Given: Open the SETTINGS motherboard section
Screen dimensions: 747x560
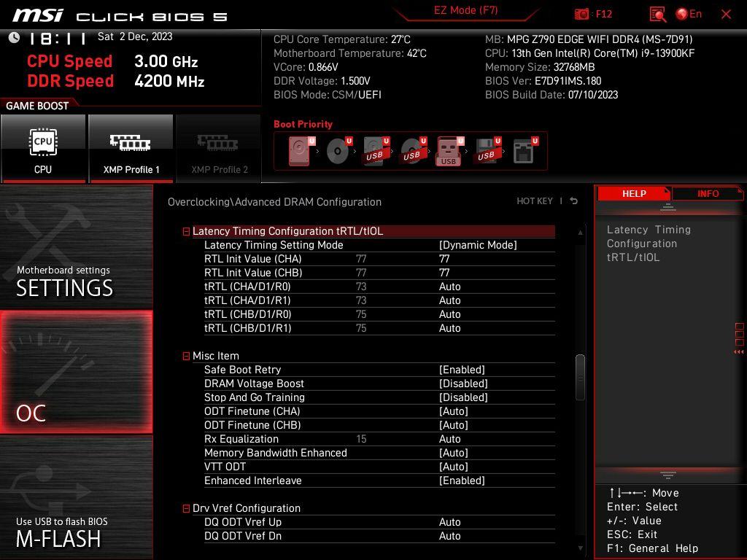Looking at the screenshot, I should tap(76, 248).
